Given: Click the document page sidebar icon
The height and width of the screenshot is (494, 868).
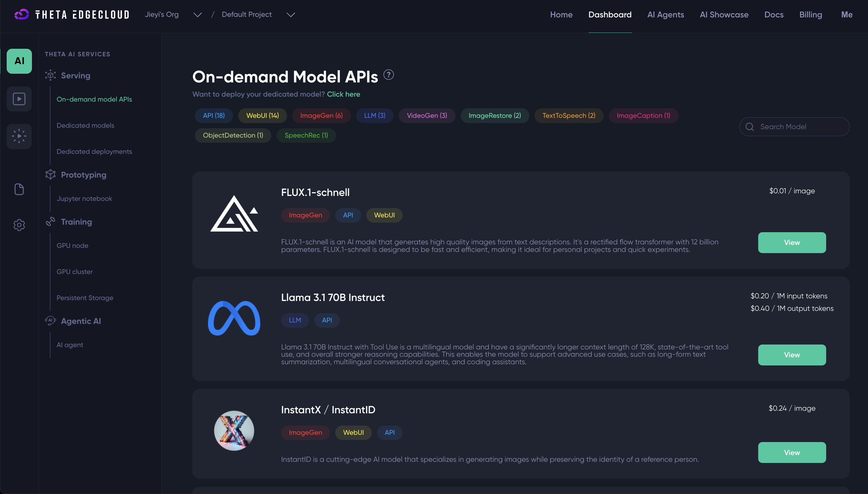Looking at the screenshot, I should coord(19,189).
